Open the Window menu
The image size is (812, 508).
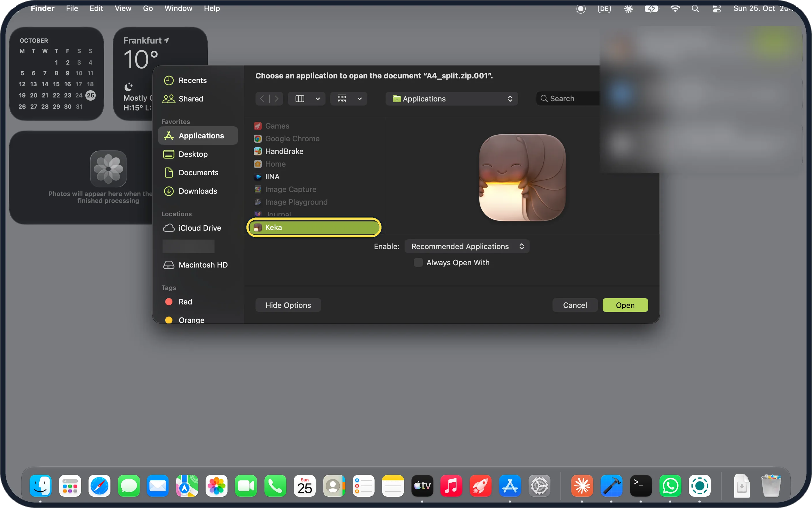point(178,8)
